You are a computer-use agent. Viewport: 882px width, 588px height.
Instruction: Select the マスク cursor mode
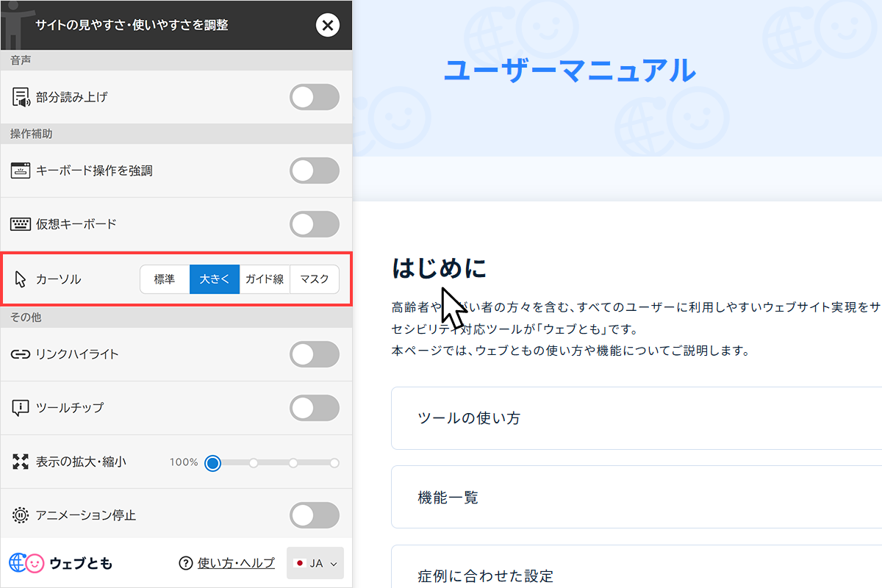click(x=315, y=279)
